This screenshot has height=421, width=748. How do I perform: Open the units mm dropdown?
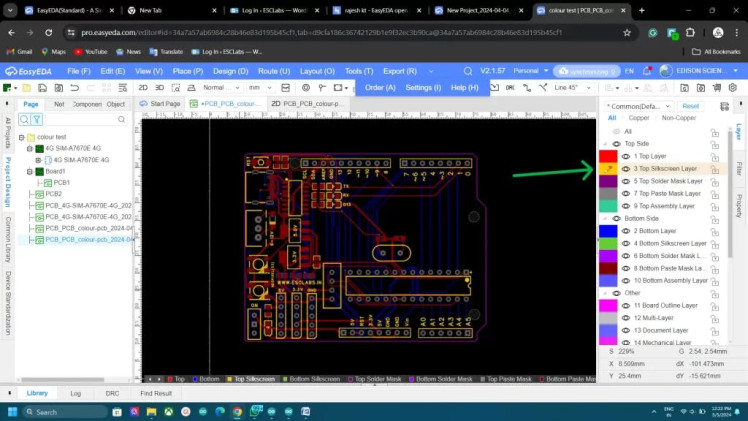tap(259, 88)
